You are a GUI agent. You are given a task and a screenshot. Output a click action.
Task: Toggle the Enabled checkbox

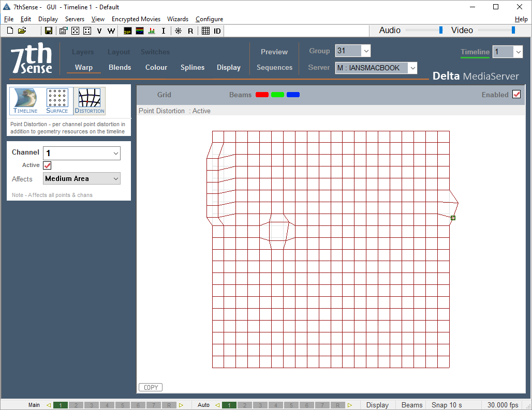point(516,94)
